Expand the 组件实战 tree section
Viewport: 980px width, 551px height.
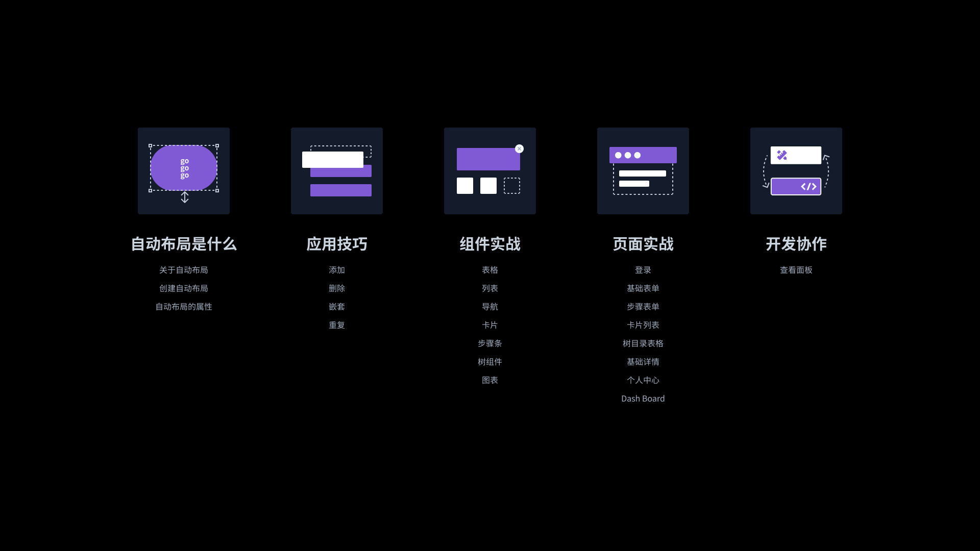click(490, 243)
